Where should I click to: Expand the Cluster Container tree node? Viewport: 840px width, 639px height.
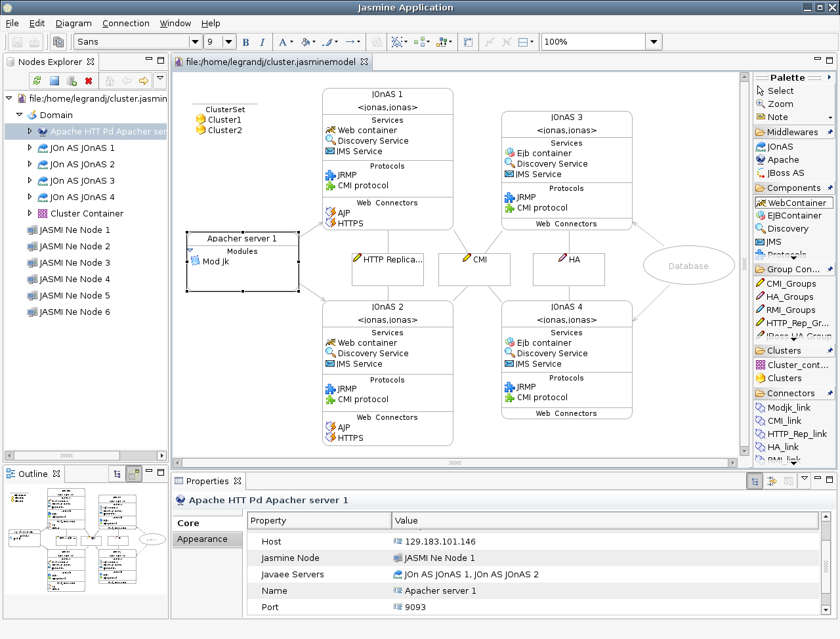tap(30, 213)
